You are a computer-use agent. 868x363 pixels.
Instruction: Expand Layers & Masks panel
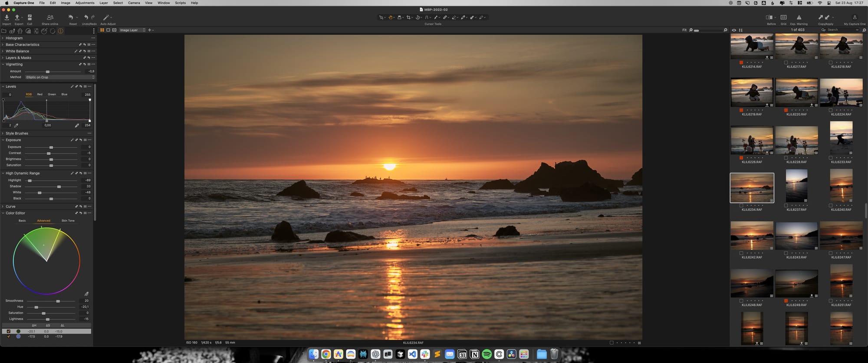pos(3,58)
